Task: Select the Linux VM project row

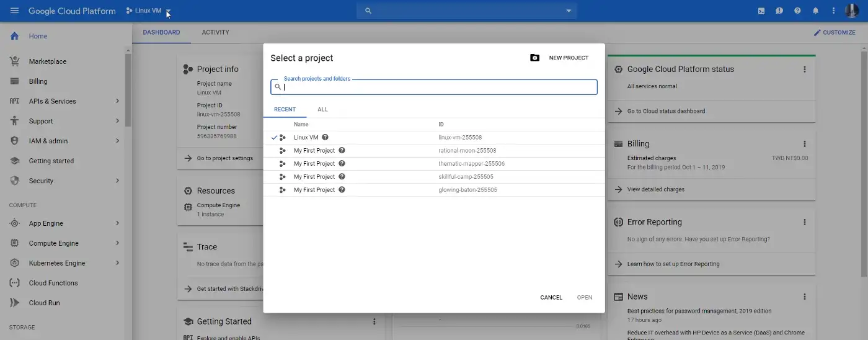Action: [x=434, y=138]
